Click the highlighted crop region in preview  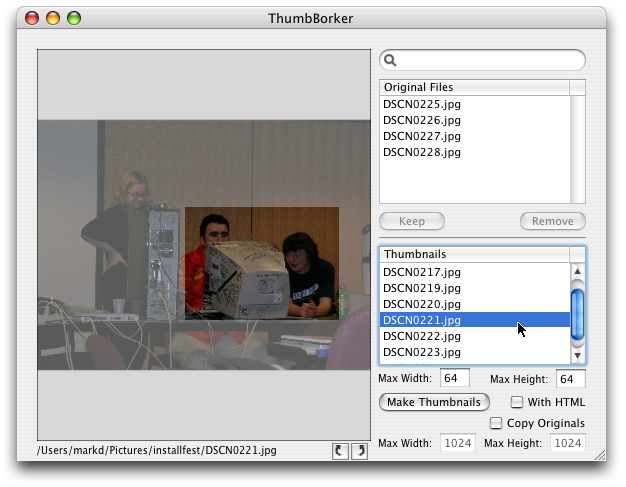[x=262, y=263]
